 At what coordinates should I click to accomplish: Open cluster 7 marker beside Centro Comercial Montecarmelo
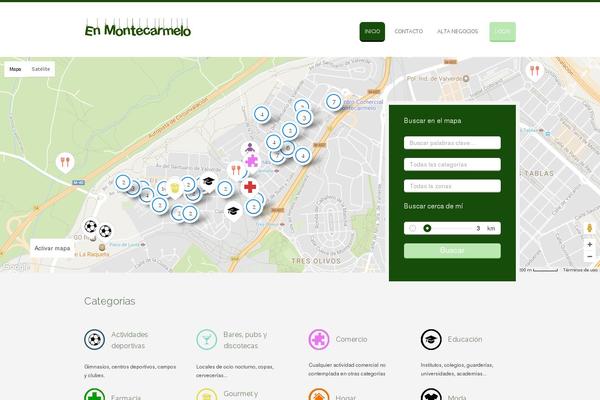[x=334, y=102]
